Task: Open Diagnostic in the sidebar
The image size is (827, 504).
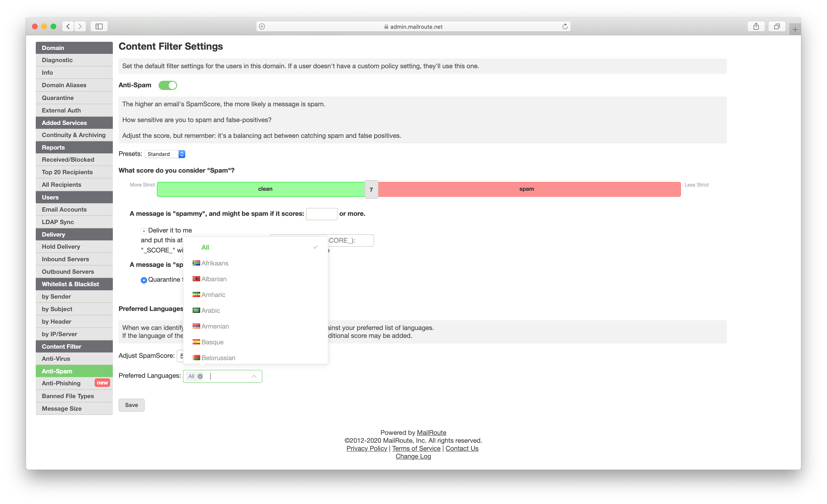Action: 74,60
